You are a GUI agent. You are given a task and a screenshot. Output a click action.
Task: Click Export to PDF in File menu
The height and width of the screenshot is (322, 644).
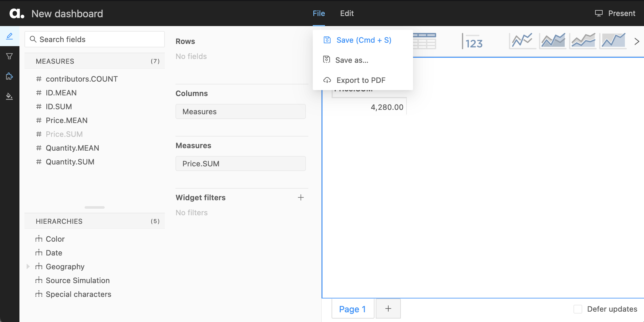(x=361, y=80)
